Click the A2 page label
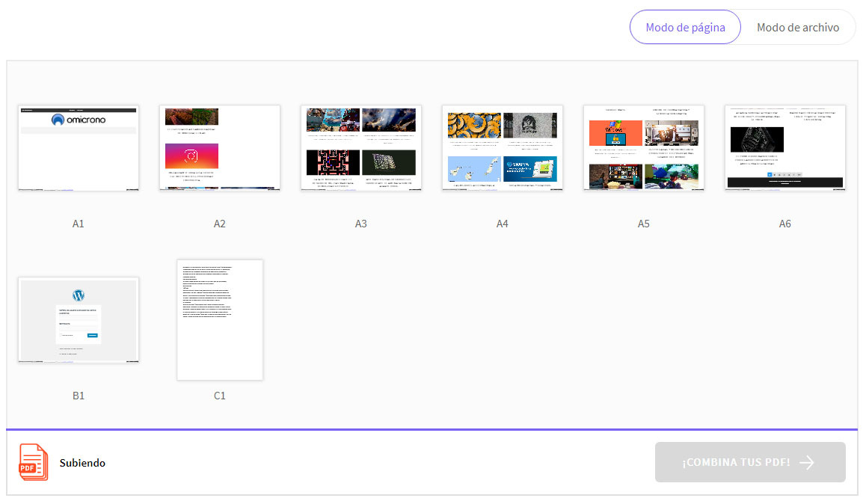 point(220,224)
